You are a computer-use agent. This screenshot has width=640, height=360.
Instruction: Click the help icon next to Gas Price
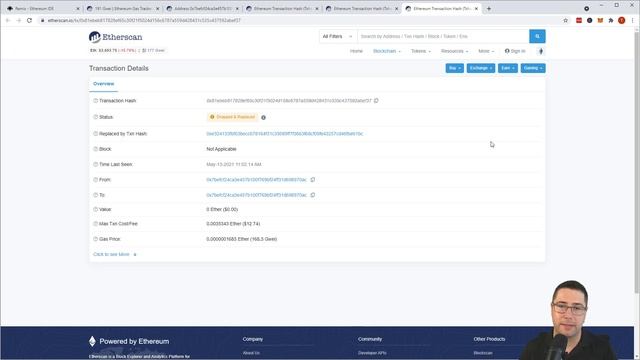click(x=96, y=239)
